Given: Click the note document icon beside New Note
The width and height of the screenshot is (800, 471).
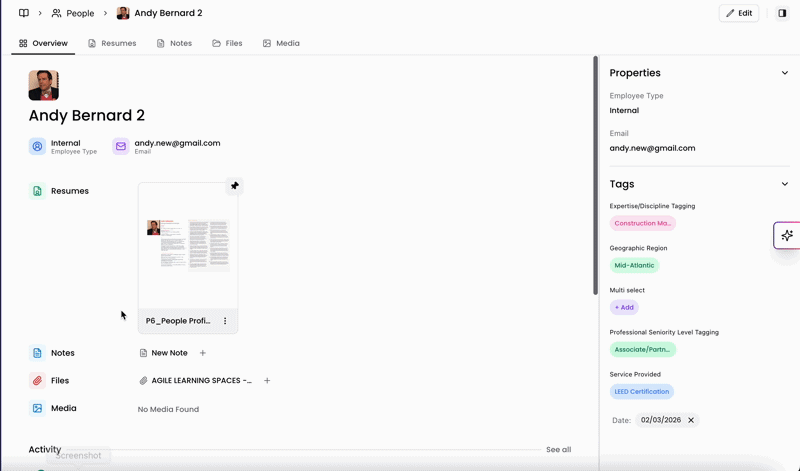Looking at the screenshot, I should tap(143, 353).
